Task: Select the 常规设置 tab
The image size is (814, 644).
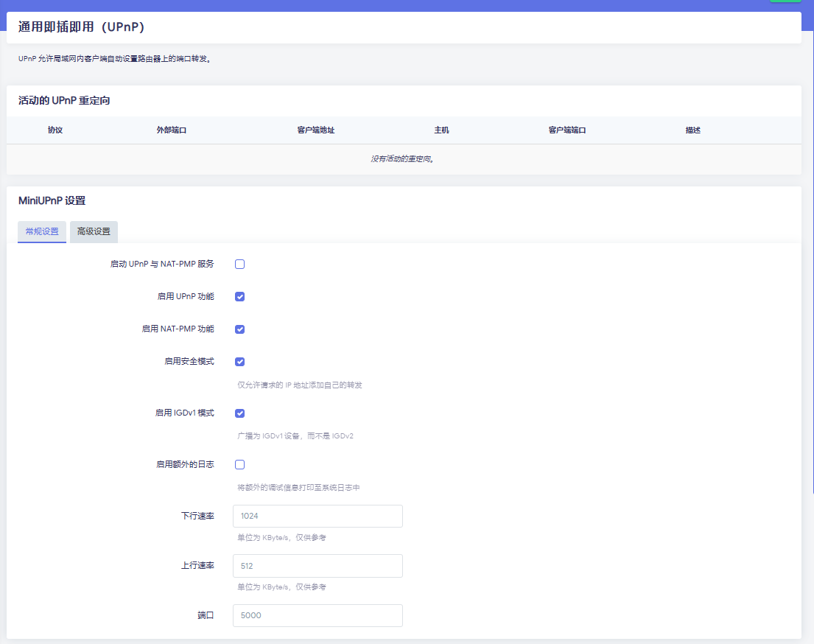Action: coord(41,231)
